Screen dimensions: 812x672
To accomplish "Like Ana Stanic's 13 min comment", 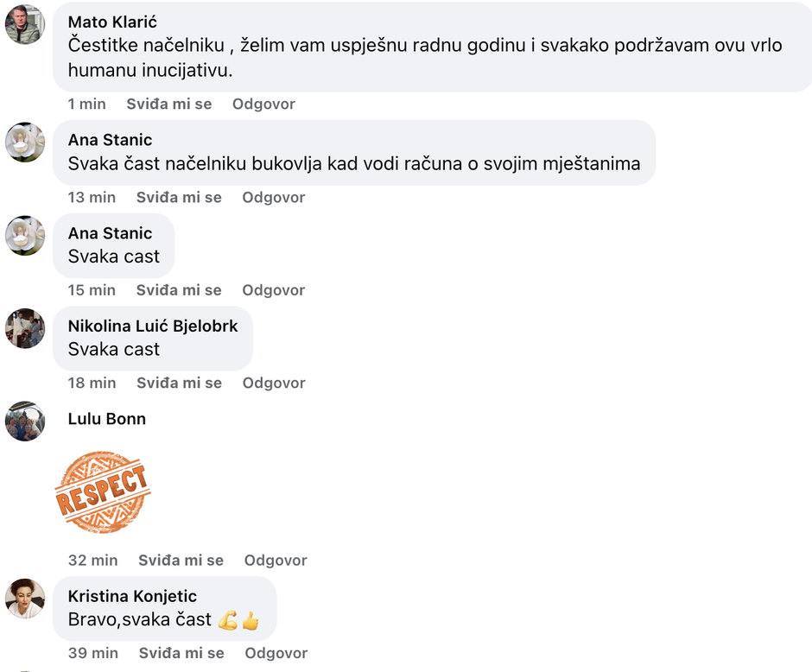I will tap(179, 197).
